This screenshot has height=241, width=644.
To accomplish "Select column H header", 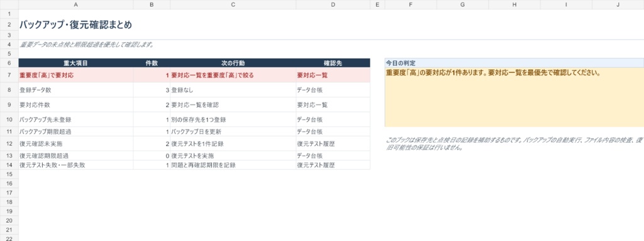I will pyautogui.click(x=514, y=4).
